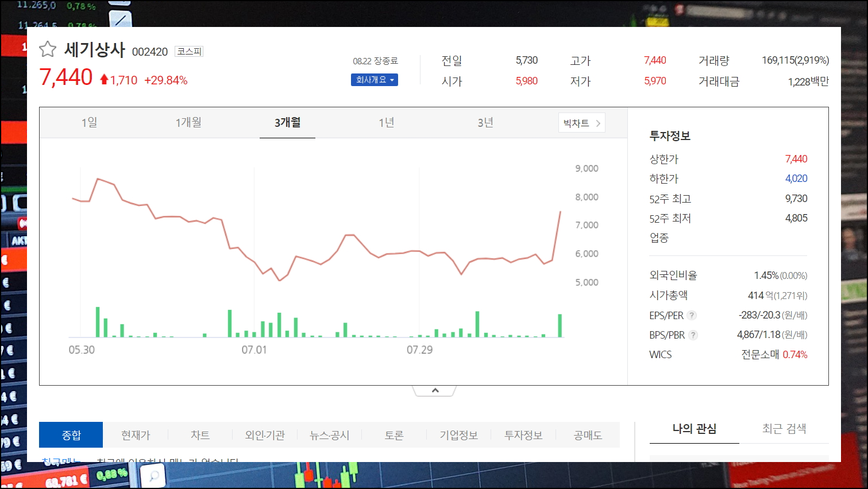Open the 나의 관심 tab
Screen dimensions: 868x489
point(694,429)
